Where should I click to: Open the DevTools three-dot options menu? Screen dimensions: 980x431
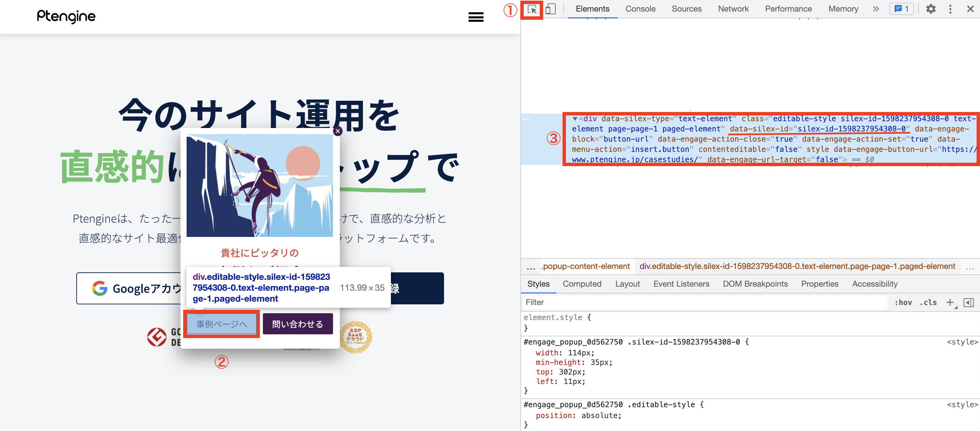[x=950, y=9]
